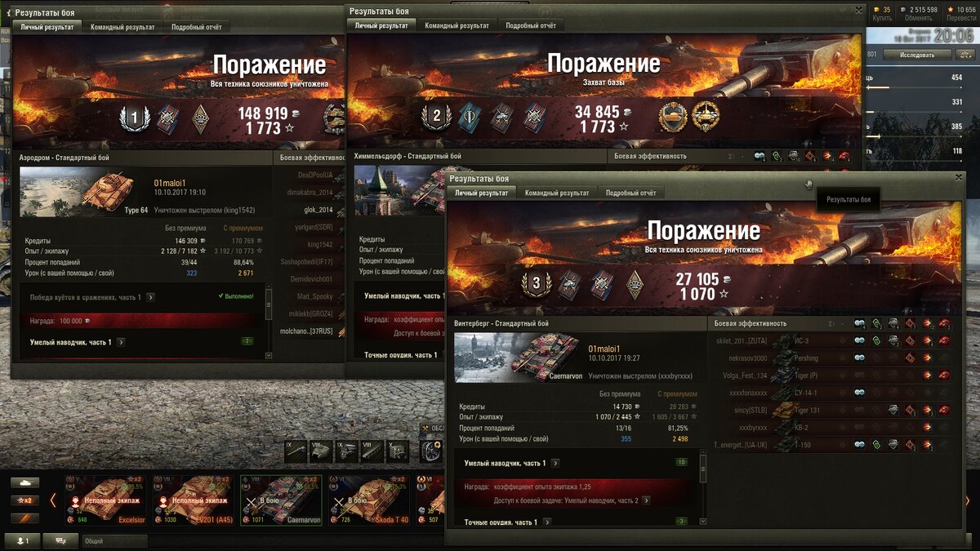This screenshot has width=980, height=551.
Task: Expand Точные орудия, часть 1 in Винтерберг window
Action: pyautogui.click(x=546, y=522)
